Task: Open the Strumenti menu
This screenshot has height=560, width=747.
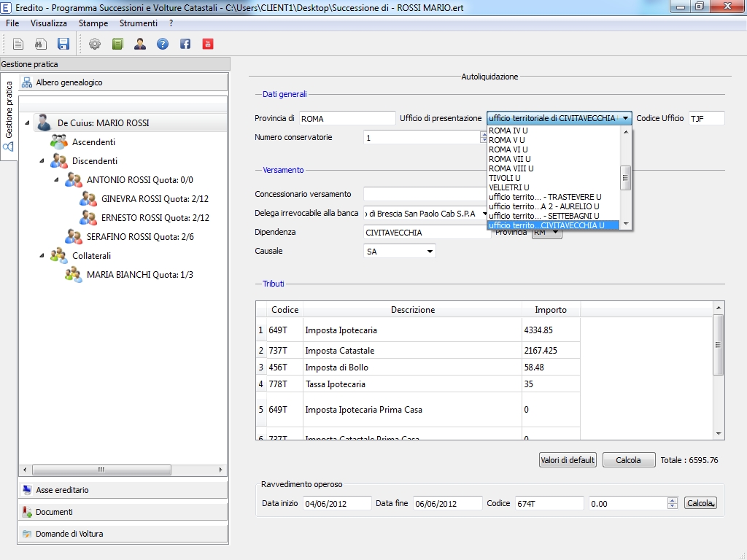Action: pyautogui.click(x=138, y=23)
